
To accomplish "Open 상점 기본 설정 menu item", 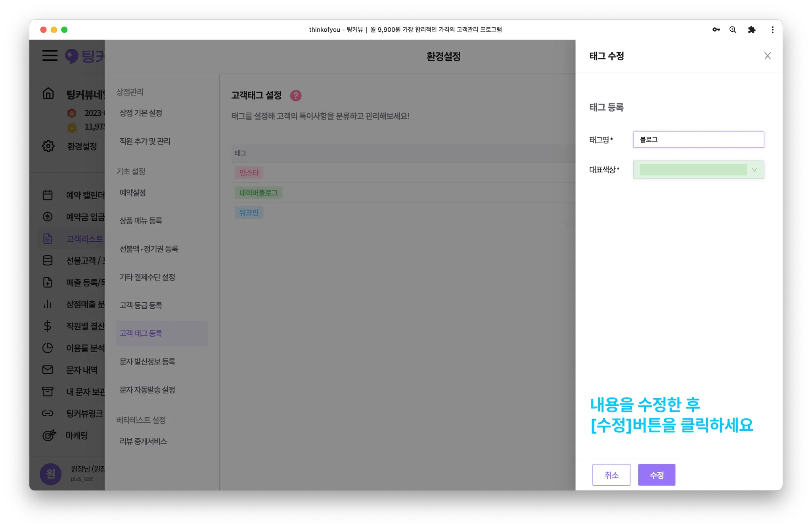I will (141, 113).
